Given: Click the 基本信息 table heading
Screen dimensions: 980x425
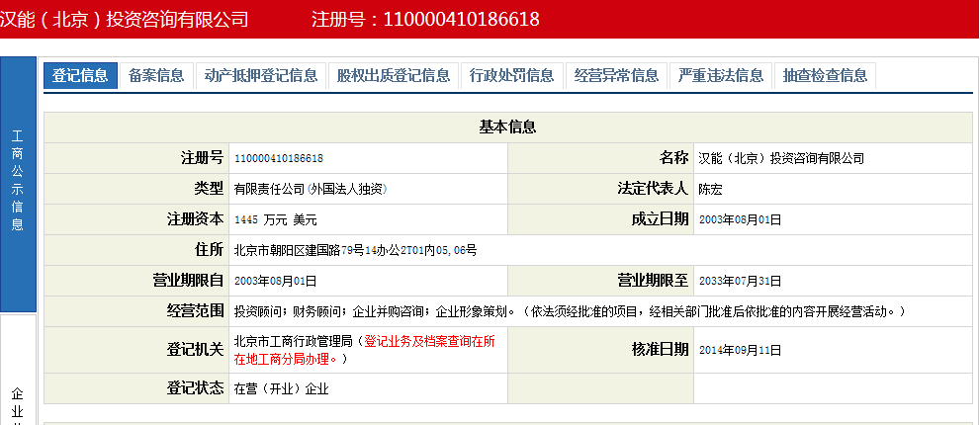Looking at the screenshot, I should 507,127.
